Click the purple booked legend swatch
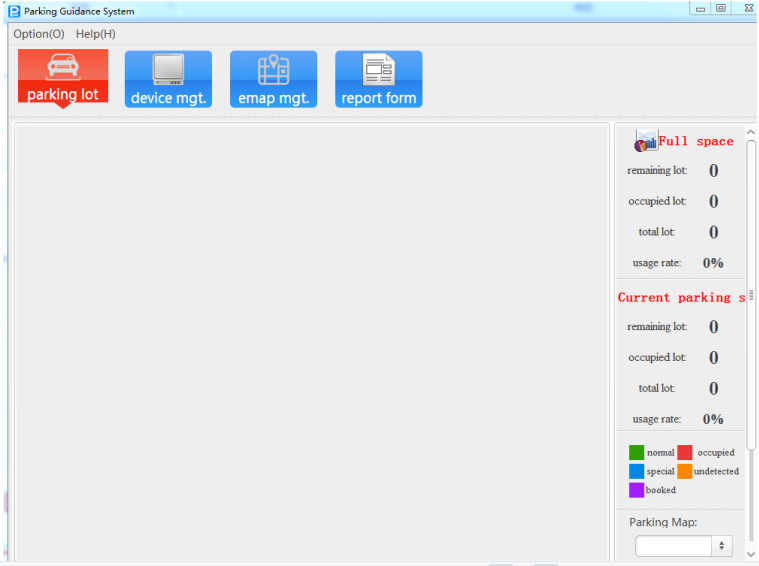The width and height of the screenshot is (759, 566). 636,490
